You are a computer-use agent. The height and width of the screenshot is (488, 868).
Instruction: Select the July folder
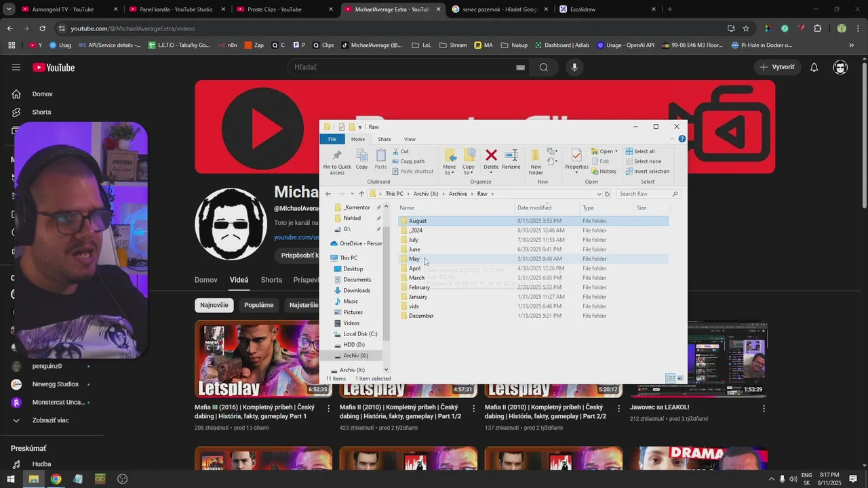533,240
